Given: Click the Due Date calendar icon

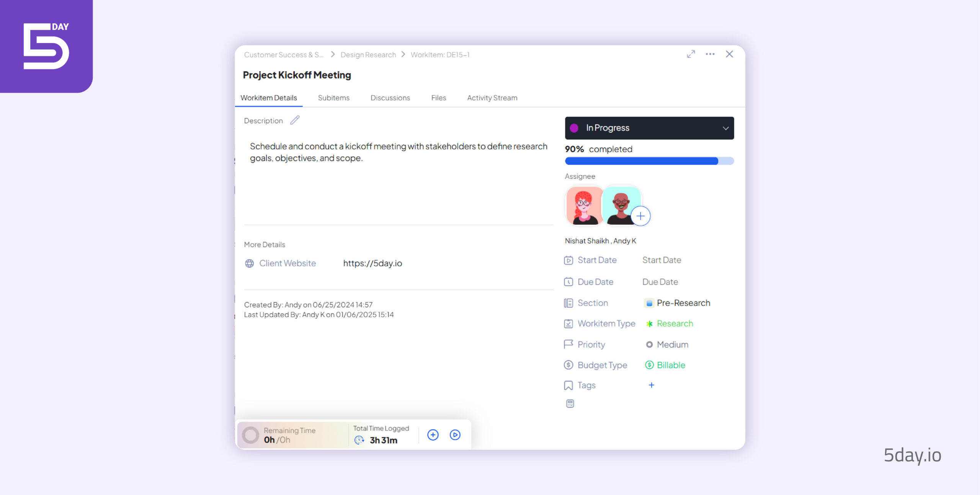Looking at the screenshot, I should click(x=568, y=281).
